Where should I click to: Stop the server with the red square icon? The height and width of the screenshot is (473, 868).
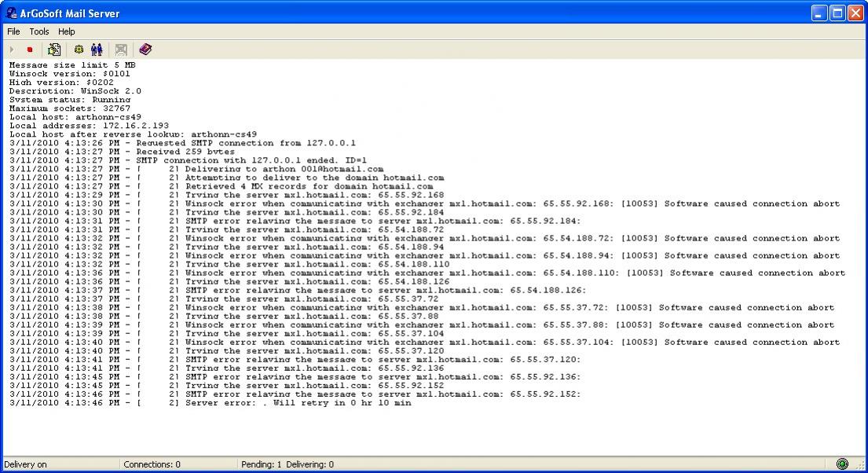pos(30,49)
